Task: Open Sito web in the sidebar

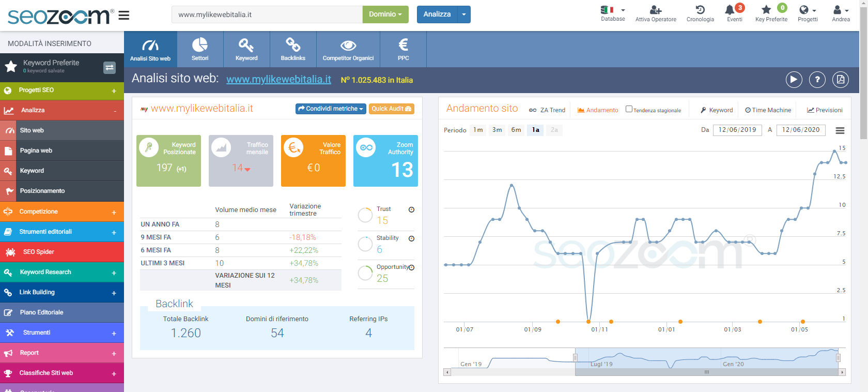Action: 62,130
